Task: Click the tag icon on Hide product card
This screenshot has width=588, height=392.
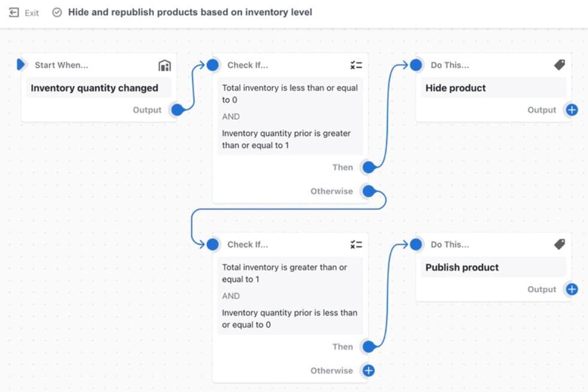Action: pyautogui.click(x=559, y=65)
